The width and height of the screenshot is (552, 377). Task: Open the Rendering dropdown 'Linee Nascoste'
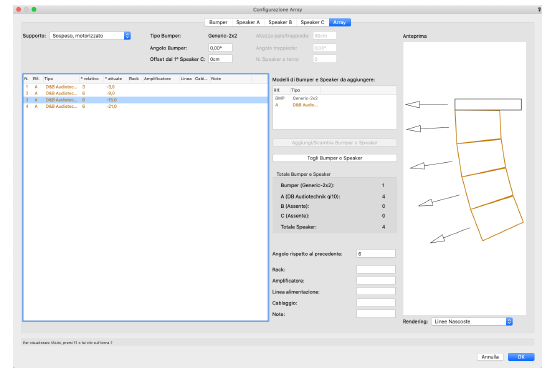point(472,322)
